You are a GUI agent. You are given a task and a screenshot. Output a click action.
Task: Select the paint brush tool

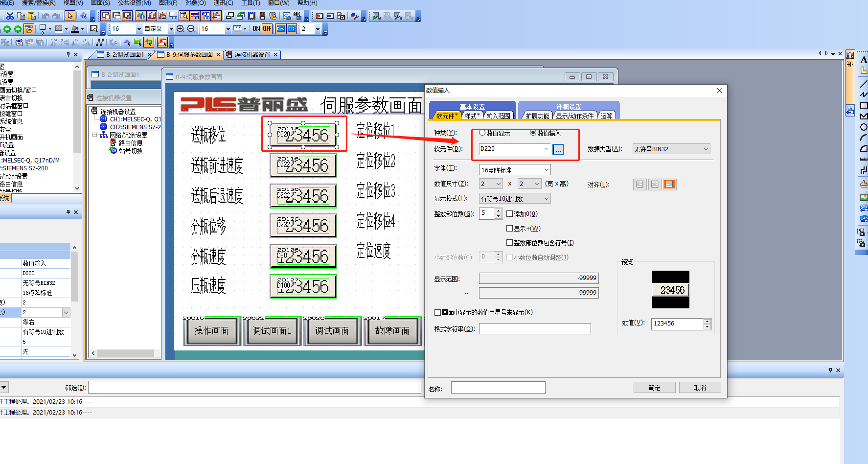[864, 184]
